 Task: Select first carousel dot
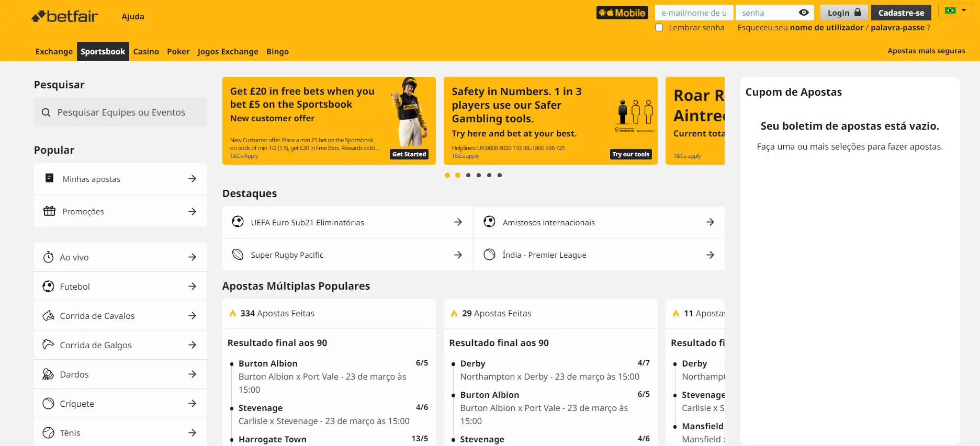(x=447, y=175)
